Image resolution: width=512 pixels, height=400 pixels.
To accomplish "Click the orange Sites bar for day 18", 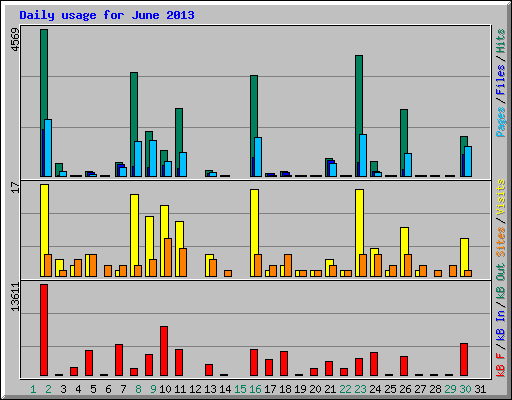I will tap(288, 265).
